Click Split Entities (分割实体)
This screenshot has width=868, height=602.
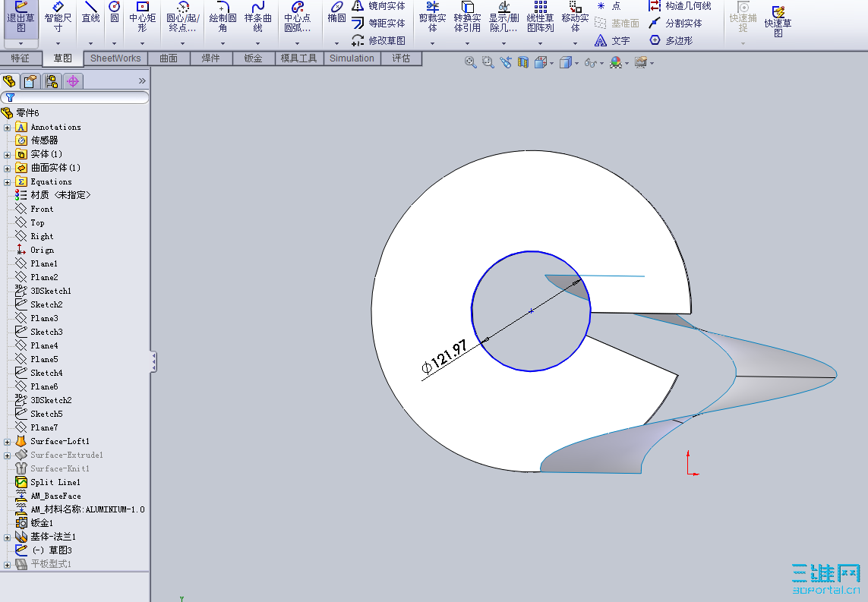(x=675, y=24)
